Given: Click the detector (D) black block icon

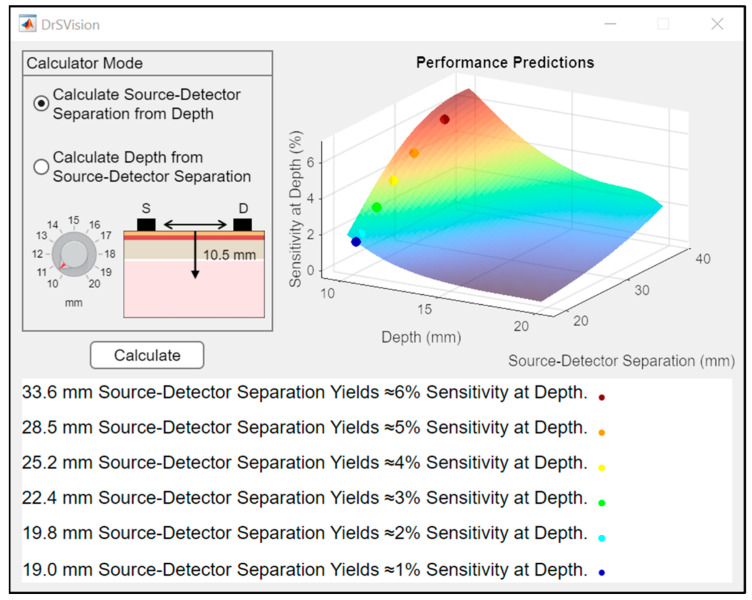Looking at the screenshot, I should coord(243,224).
